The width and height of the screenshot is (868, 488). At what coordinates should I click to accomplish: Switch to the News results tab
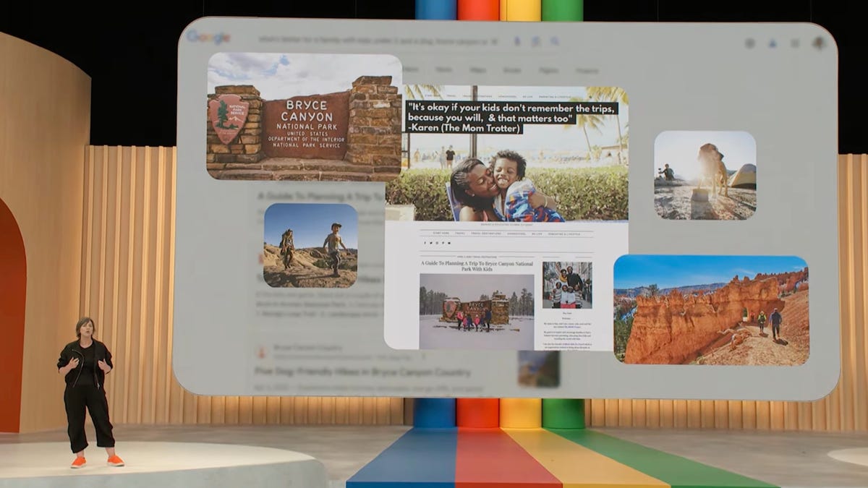click(443, 70)
